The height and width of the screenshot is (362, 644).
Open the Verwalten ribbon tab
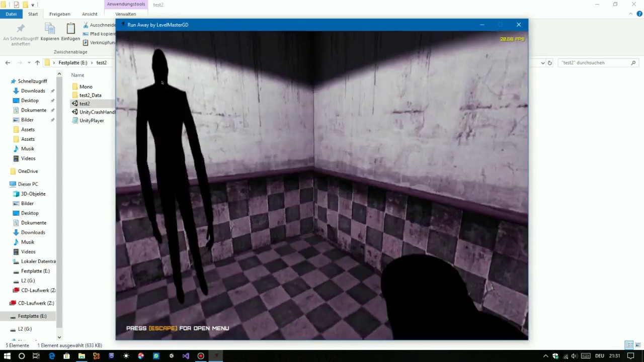[x=126, y=14]
